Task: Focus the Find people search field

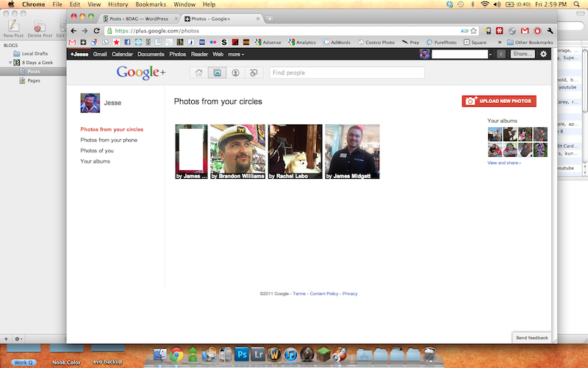Action: pyautogui.click(x=347, y=72)
